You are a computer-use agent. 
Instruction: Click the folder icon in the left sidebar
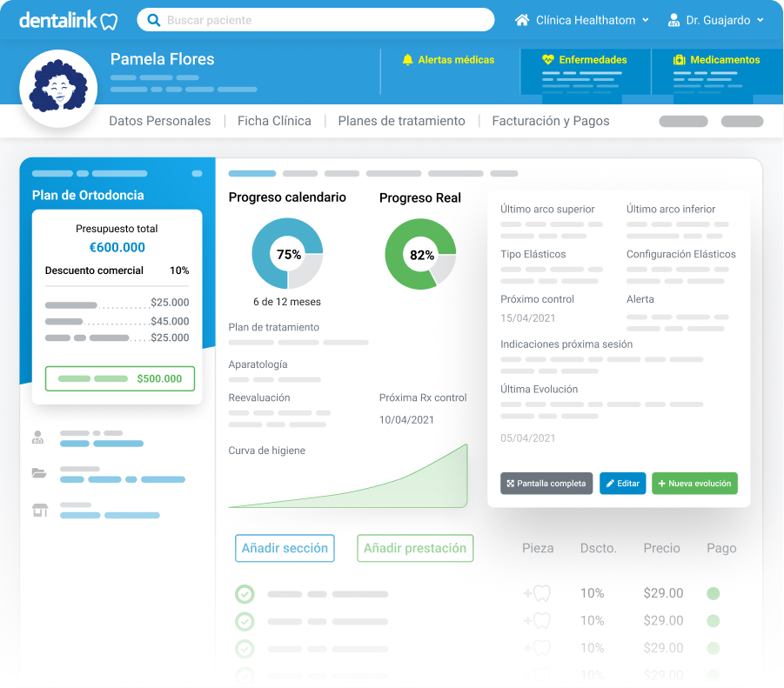point(38,472)
